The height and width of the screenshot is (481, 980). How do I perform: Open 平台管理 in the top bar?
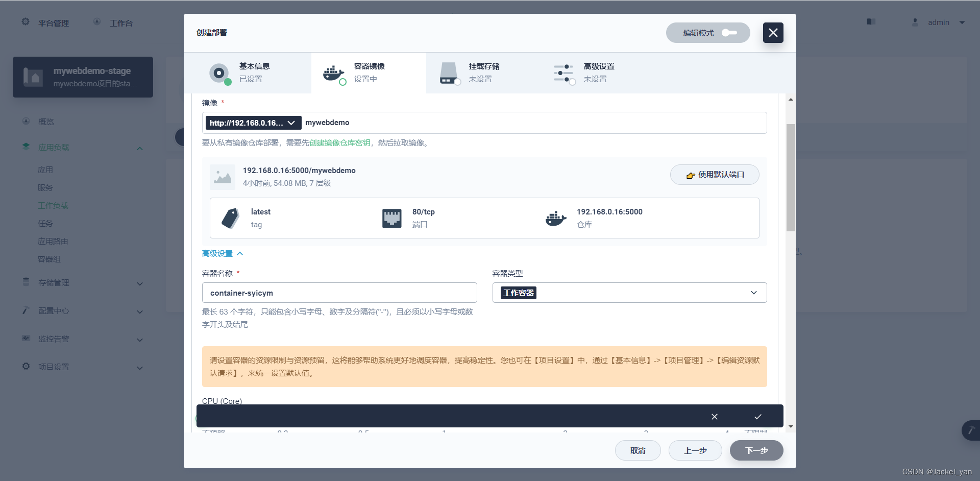(54, 23)
